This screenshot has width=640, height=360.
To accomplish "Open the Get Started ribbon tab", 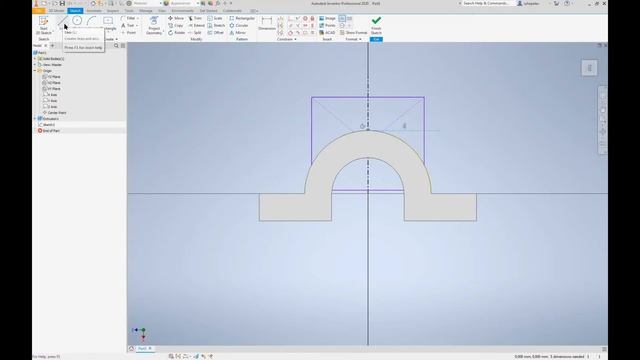I will point(209,11).
